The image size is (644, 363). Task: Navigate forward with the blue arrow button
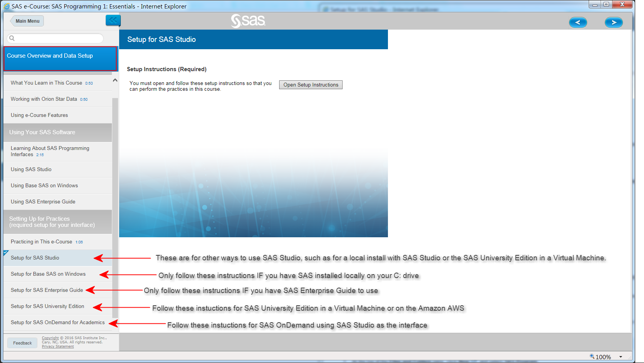coord(614,22)
